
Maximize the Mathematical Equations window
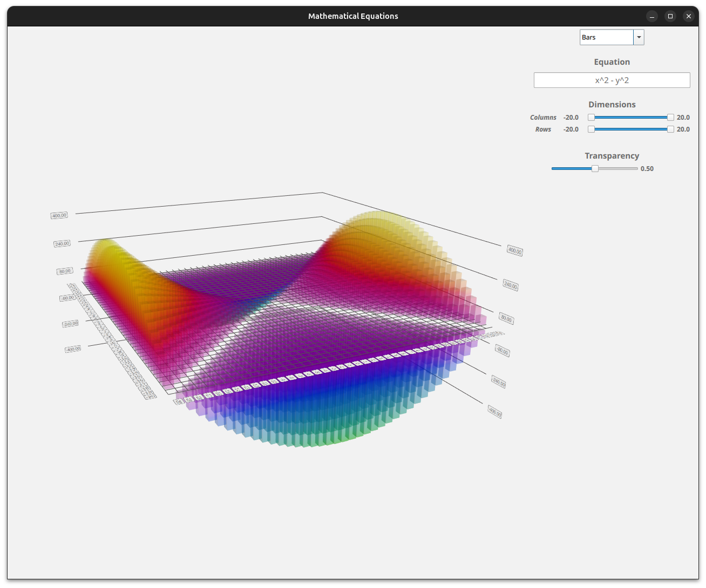670,16
